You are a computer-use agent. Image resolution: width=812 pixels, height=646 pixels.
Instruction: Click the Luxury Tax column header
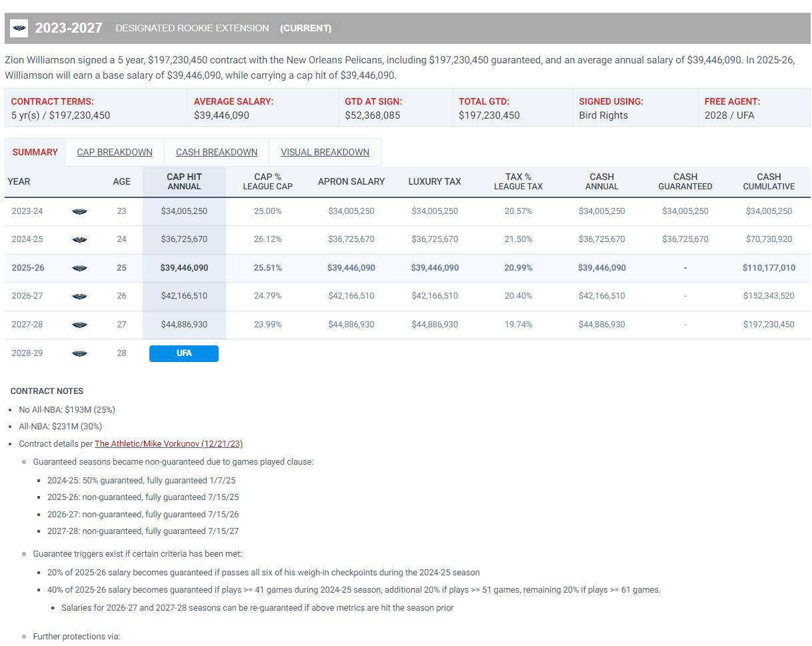[435, 181]
